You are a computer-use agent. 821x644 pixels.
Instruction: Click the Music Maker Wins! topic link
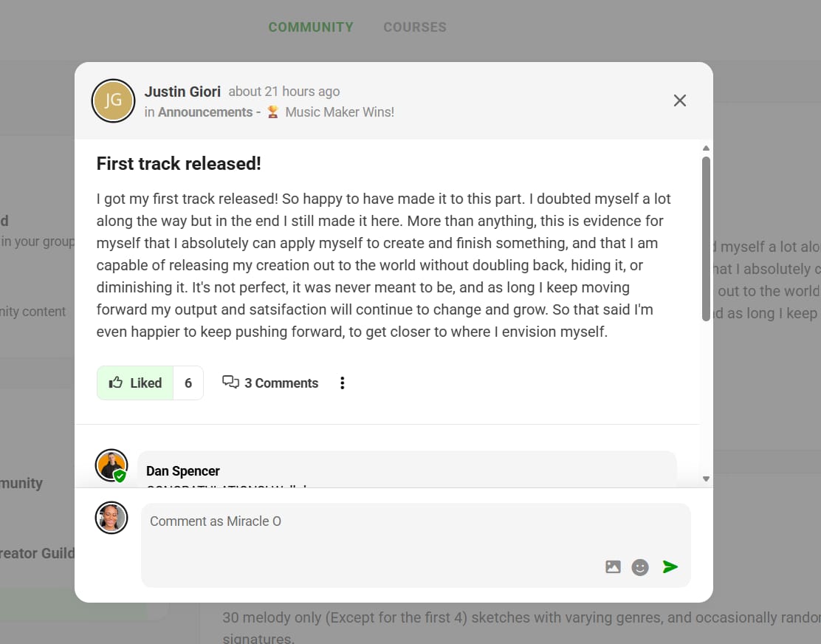click(339, 112)
